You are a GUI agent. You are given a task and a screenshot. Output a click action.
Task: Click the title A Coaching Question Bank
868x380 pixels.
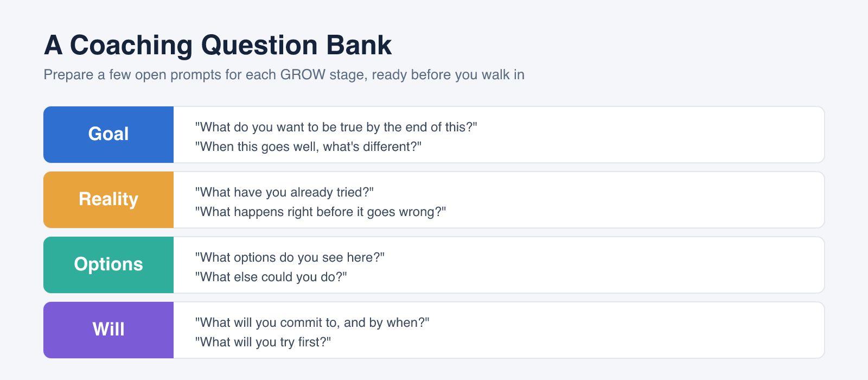(x=218, y=45)
